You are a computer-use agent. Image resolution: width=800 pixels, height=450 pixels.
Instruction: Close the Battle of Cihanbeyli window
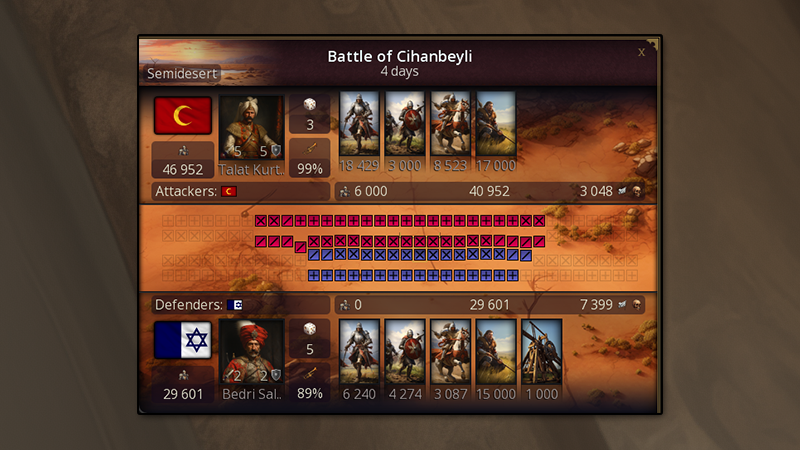click(x=641, y=52)
